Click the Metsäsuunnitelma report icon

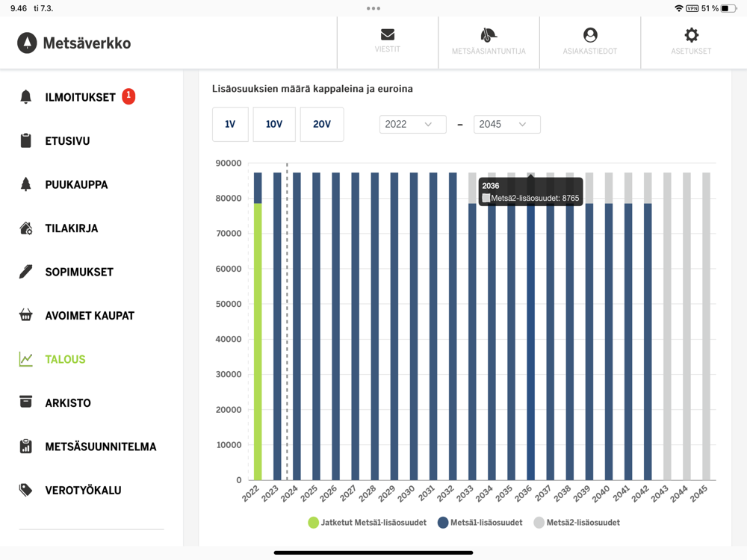tap(25, 447)
